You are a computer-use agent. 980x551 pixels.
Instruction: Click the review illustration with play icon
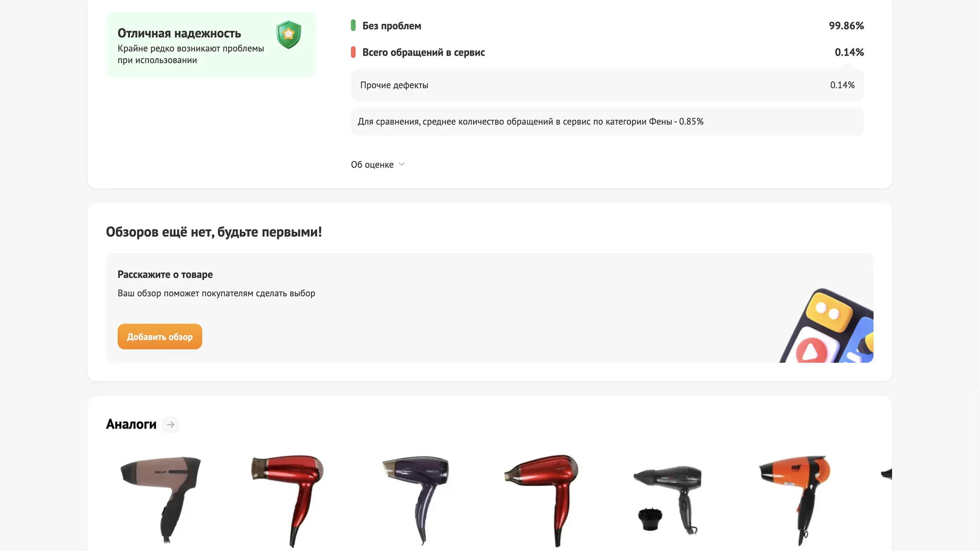(x=826, y=326)
